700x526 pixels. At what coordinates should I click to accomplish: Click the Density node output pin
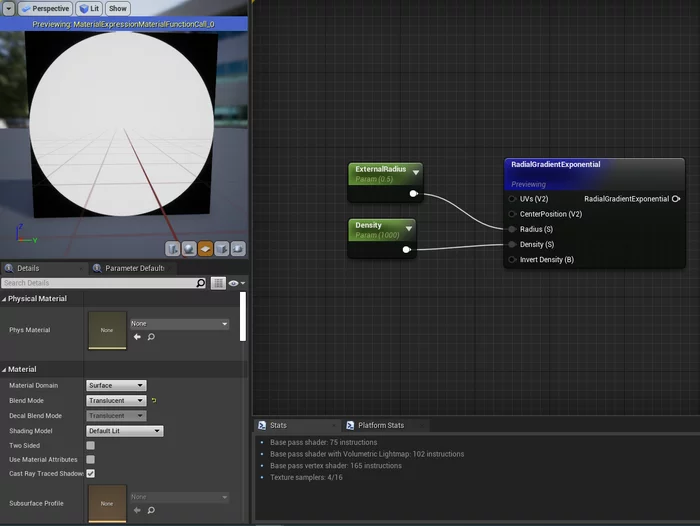[x=406, y=250]
